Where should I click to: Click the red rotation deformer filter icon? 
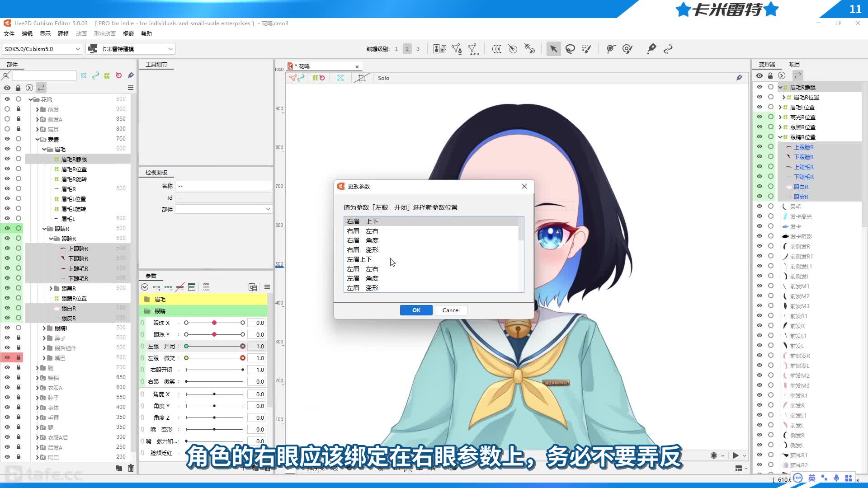pos(118,75)
